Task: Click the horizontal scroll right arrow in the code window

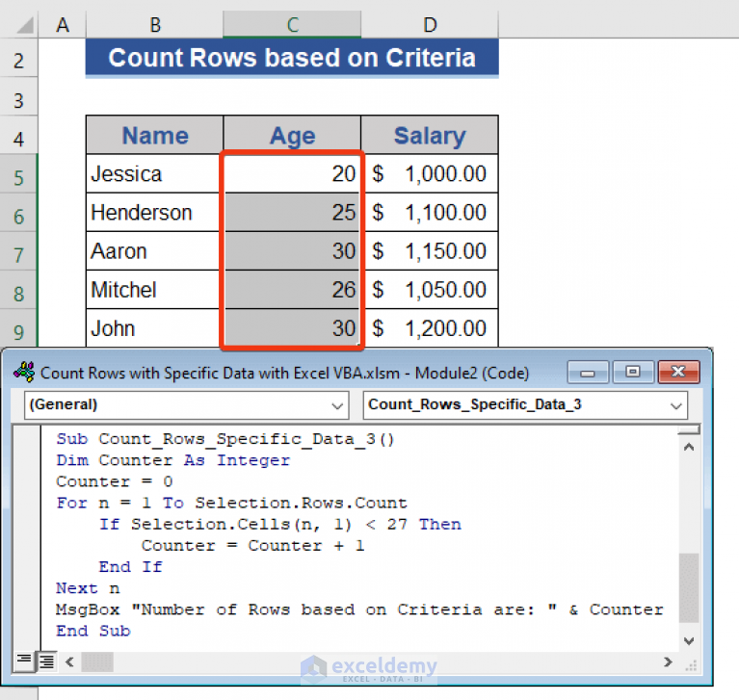Action: [668, 661]
